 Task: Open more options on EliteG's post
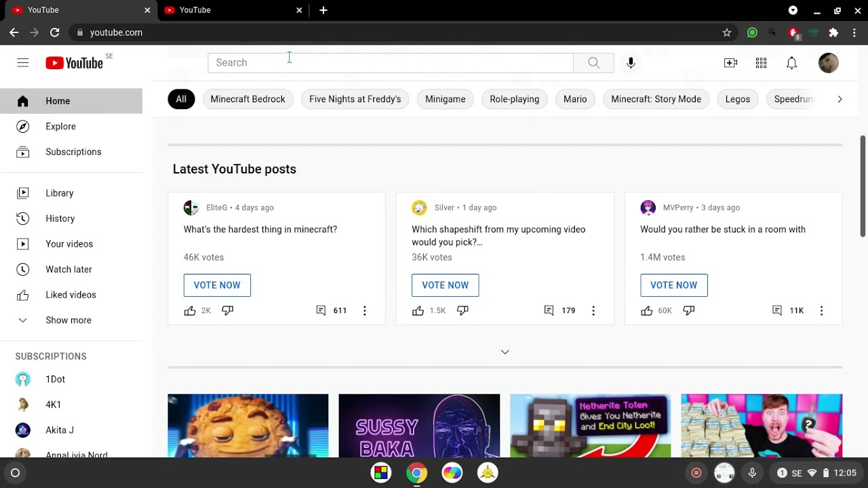point(364,310)
